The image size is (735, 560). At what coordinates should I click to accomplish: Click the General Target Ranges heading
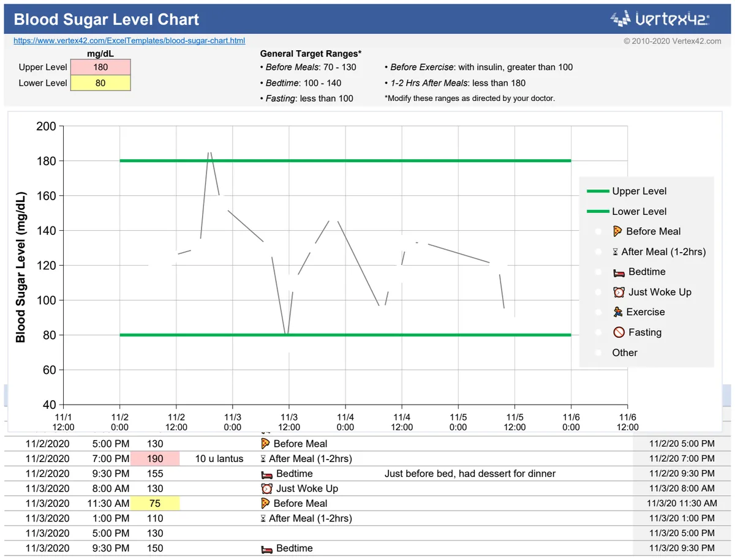tap(311, 54)
